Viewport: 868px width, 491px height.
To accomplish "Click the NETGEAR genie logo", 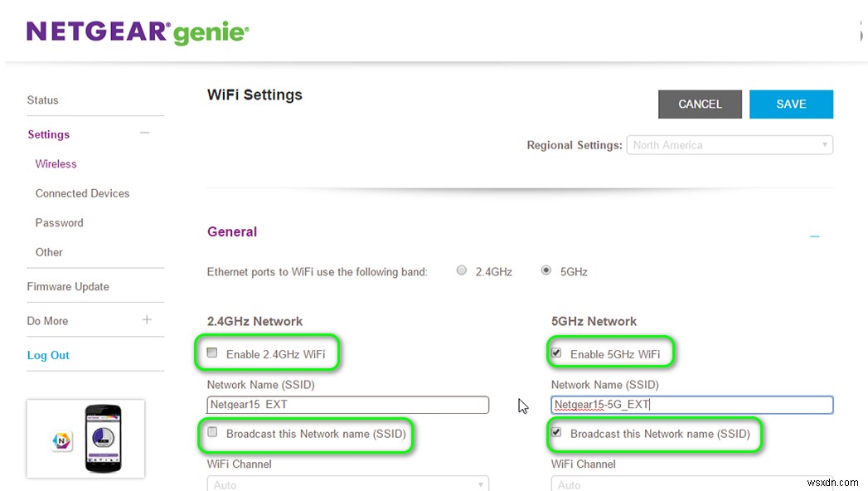I will (x=138, y=32).
